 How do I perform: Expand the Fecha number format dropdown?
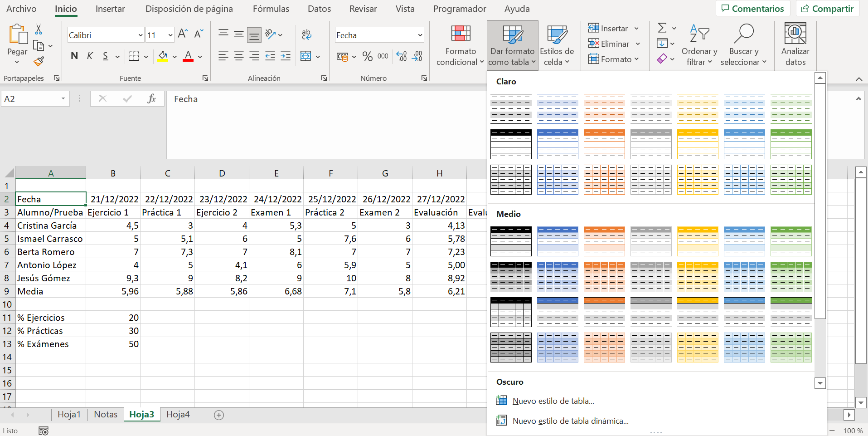(x=420, y=35)
